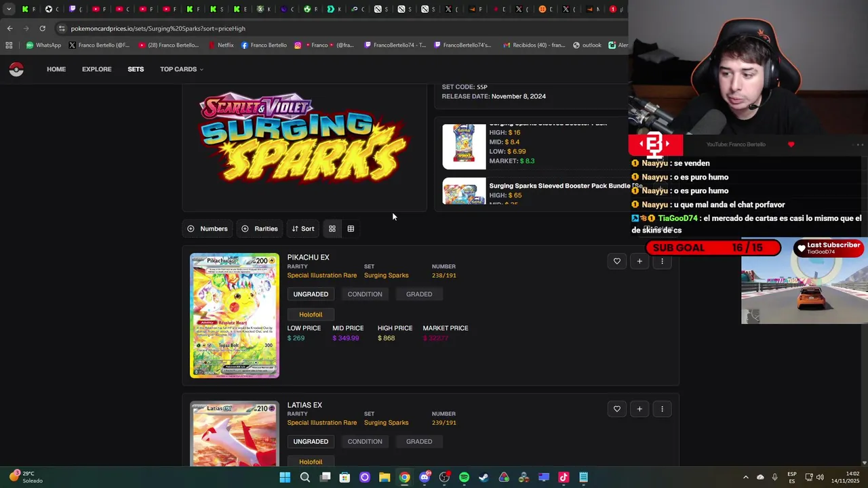This screenshot has height=488, width=868.
Task: Open the outlook bookmark
Action: (x=587, y=45)
